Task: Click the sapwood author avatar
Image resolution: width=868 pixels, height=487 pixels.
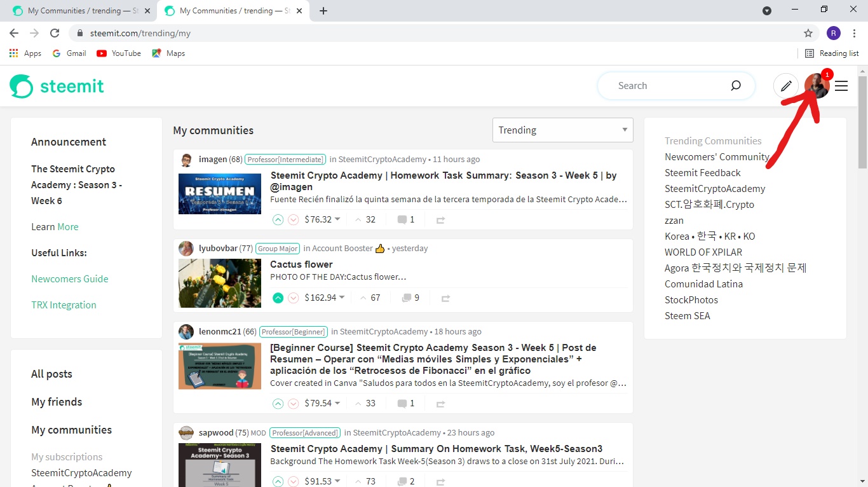Action: click(x=186, y=433)
